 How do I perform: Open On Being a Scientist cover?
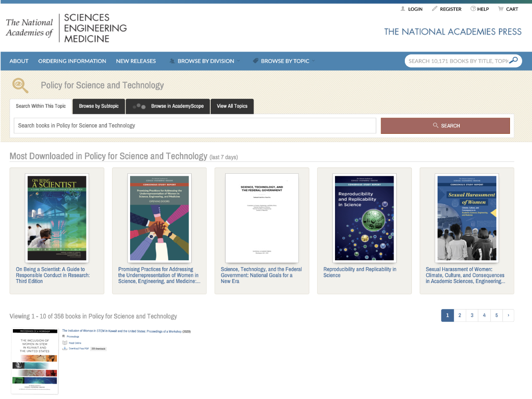pyautogui.click(x=57, y=218)
